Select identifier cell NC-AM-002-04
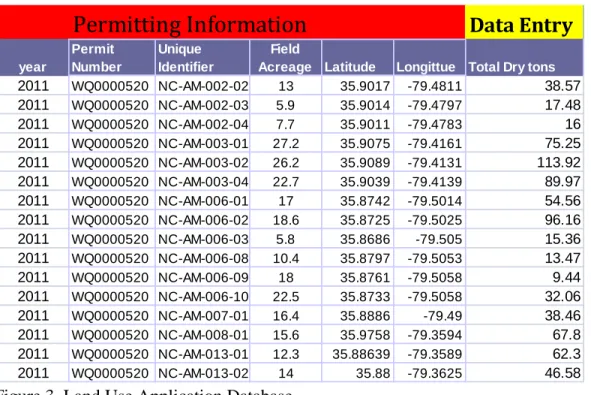This screenshot has height=395, width=591. pyautogui.click(x=202, y=124)
